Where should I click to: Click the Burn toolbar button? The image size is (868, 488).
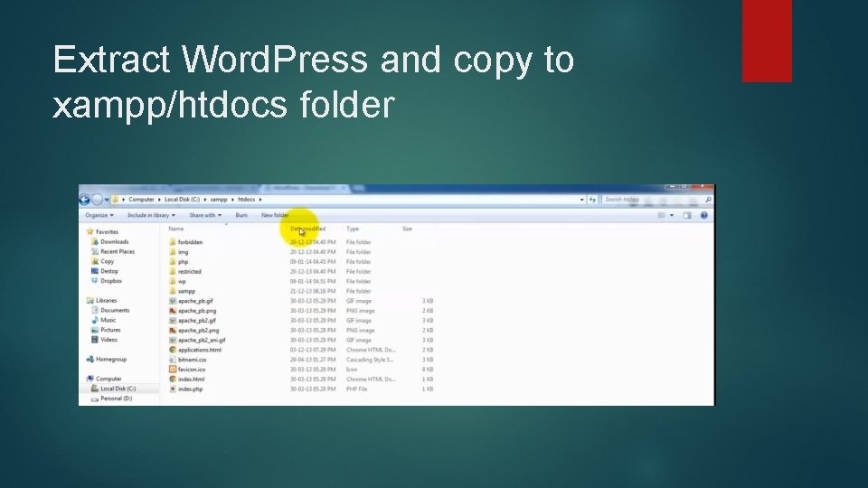(x=241, y=215)
